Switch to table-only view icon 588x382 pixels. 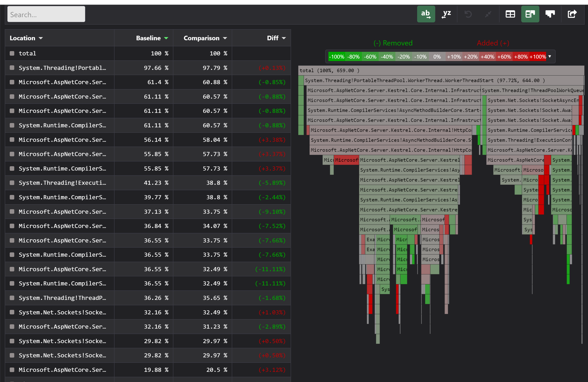(x=510, y=14)
